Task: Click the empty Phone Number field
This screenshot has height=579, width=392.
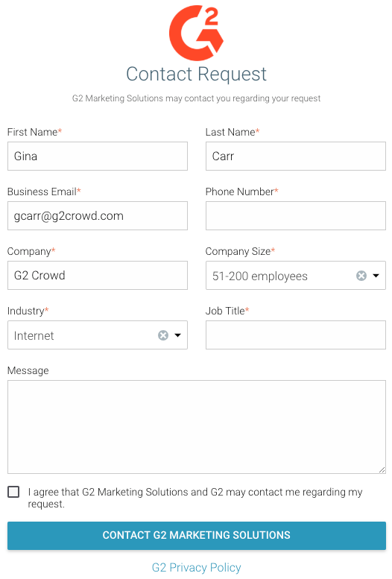Action: point(296,215)
